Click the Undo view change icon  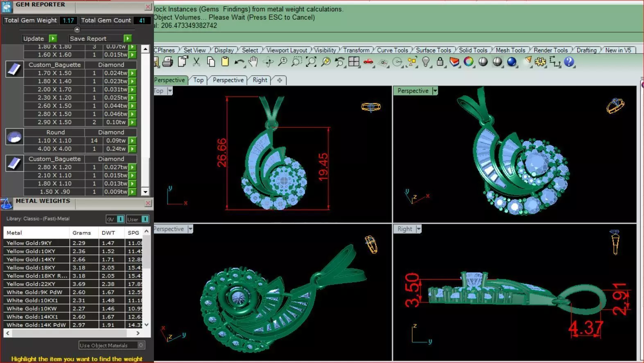pos(339,62)
